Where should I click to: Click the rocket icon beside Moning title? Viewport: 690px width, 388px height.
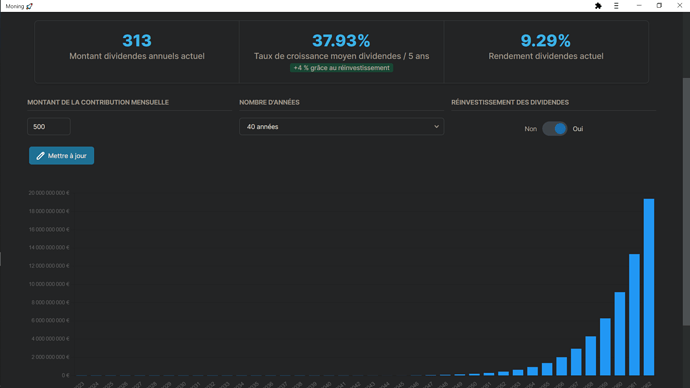(29, 6)
